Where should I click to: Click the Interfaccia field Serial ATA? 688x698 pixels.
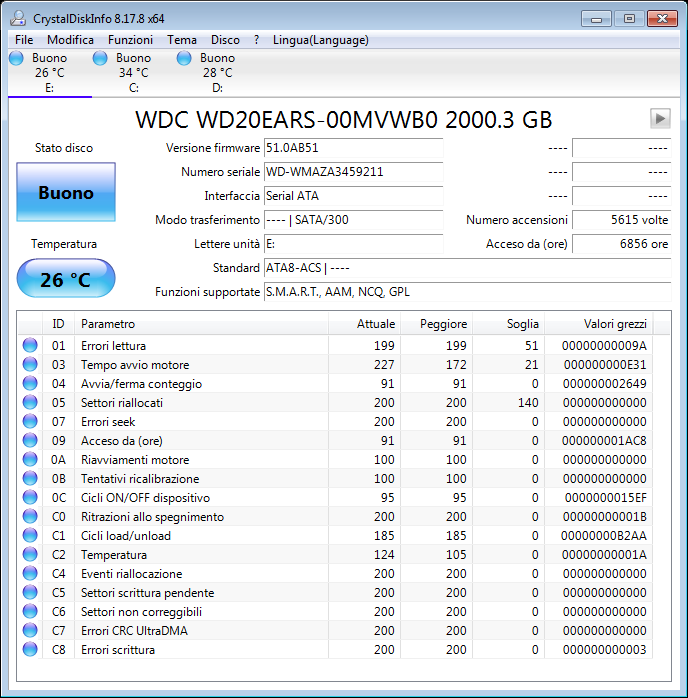[353, 196]
